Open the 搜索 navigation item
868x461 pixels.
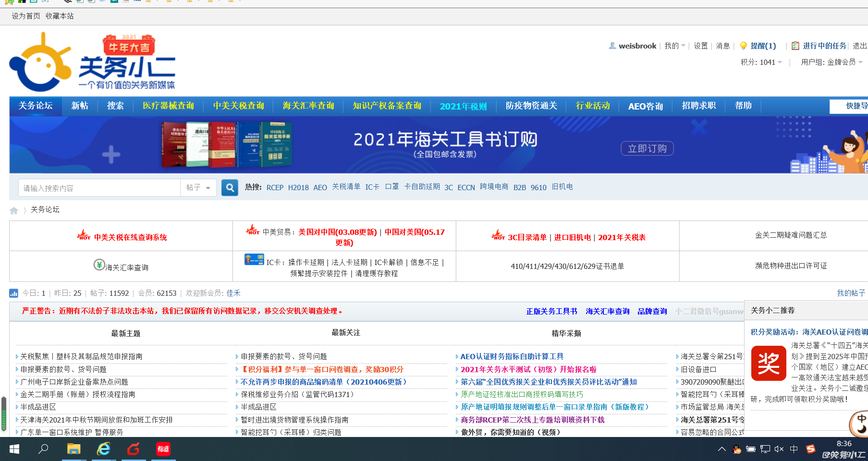pyautogui.click(x=115, y=106)
